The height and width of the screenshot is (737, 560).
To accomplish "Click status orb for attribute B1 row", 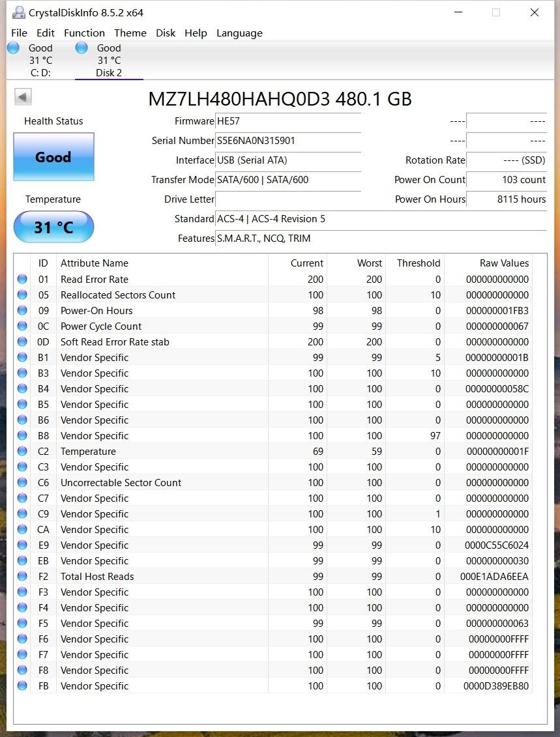I will click(22, 357).
